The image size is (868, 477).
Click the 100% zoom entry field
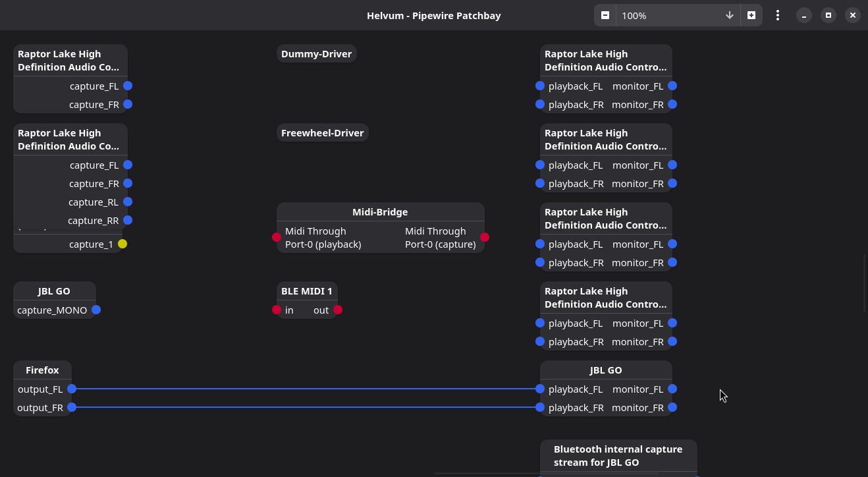click(665, 15)
